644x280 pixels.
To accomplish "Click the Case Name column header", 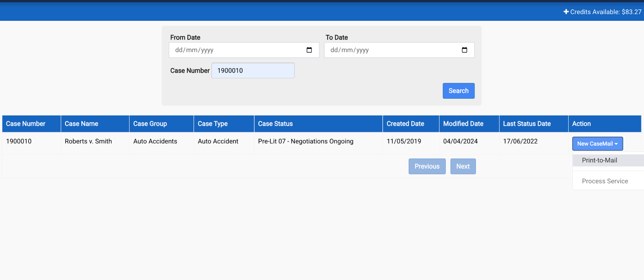I will [82, 124].
